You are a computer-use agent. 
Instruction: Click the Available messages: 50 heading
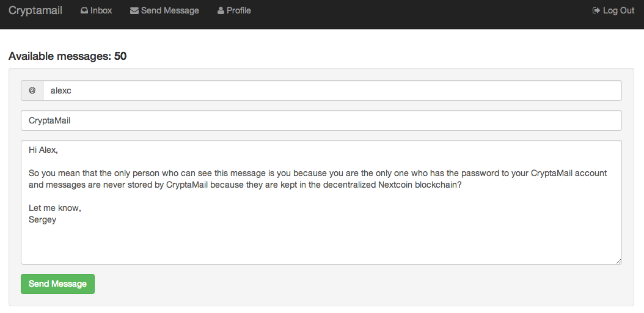point(67,56)
